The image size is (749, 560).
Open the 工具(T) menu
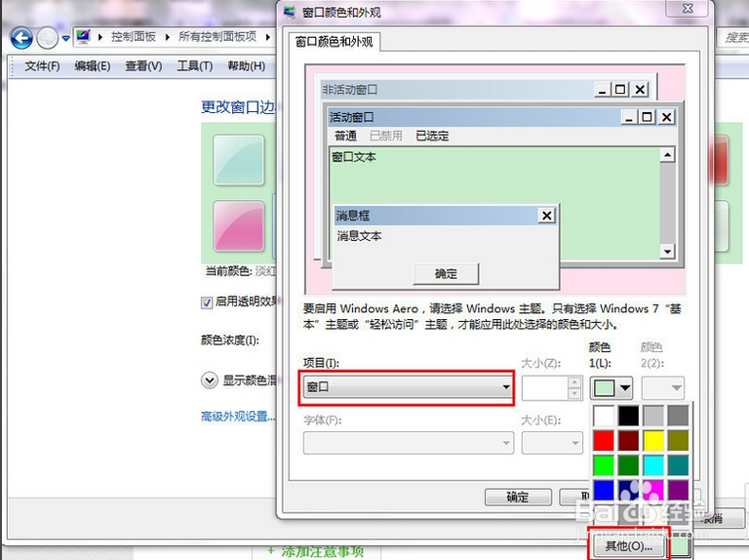pos(194,66)
